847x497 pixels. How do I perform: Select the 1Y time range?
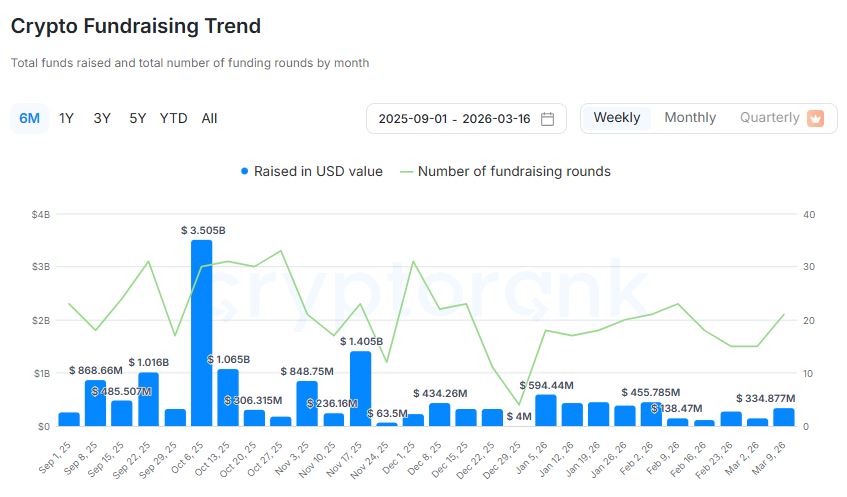click(x=66, y=118)
